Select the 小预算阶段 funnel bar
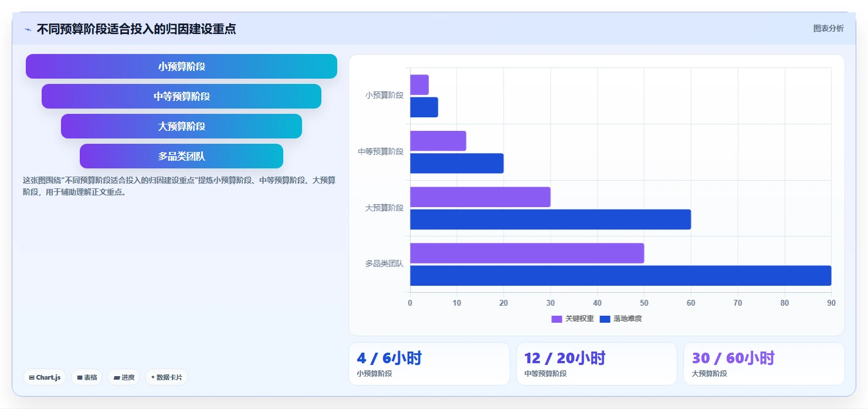 181,66
